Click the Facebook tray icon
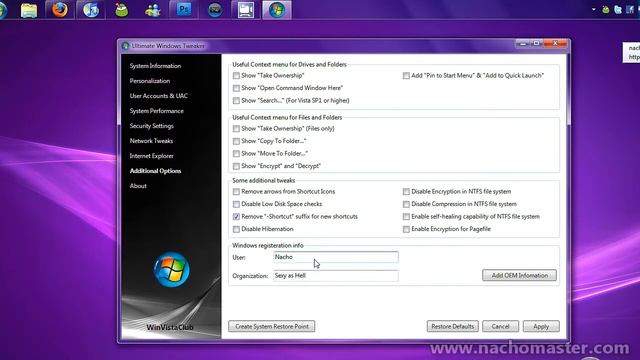640x360 pixels. pyautogui.click(x=630, y=10)
